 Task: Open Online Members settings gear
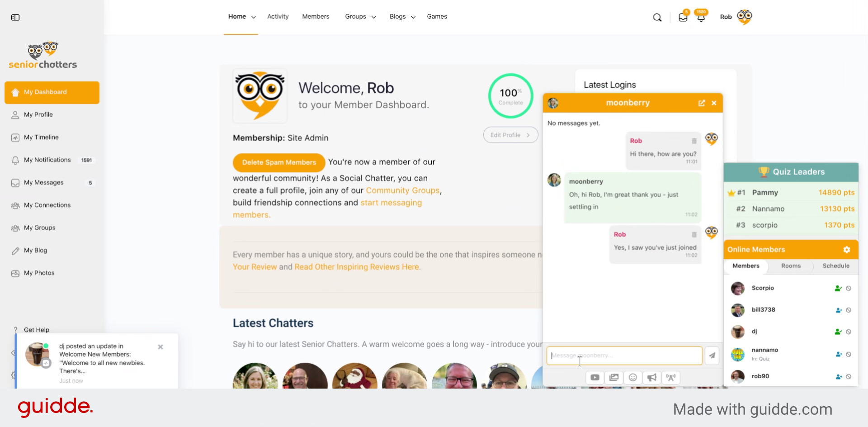tap(847, 250)
